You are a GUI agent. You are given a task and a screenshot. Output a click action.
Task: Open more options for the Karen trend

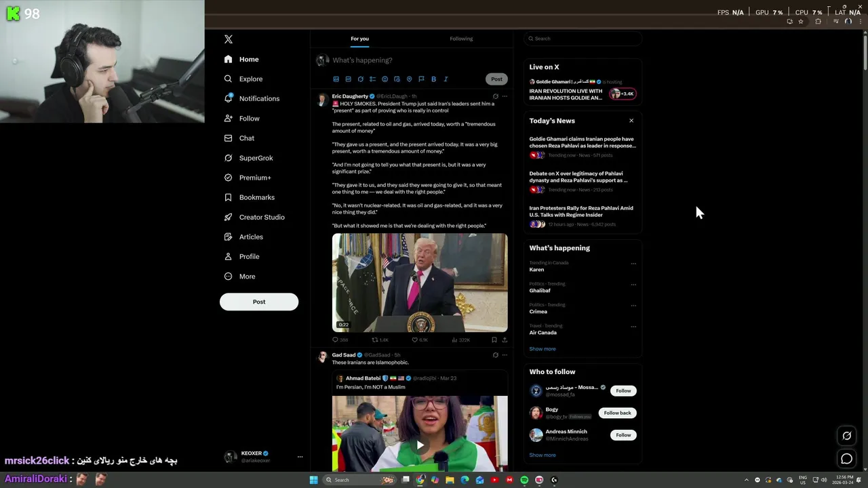click(633, 264)
